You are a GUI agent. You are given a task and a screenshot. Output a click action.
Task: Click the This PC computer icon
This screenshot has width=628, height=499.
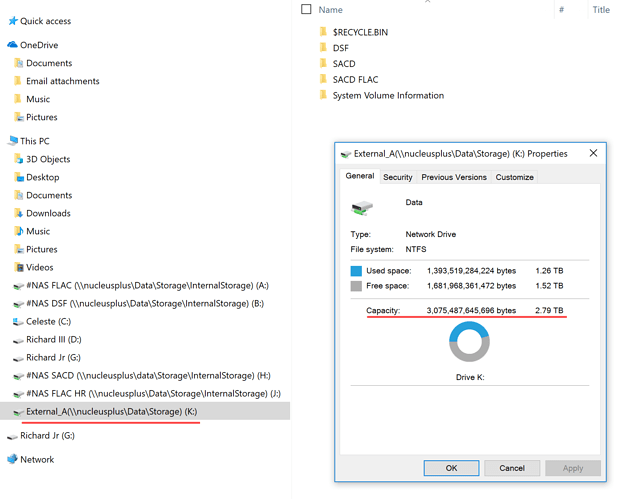coord(13,141)
